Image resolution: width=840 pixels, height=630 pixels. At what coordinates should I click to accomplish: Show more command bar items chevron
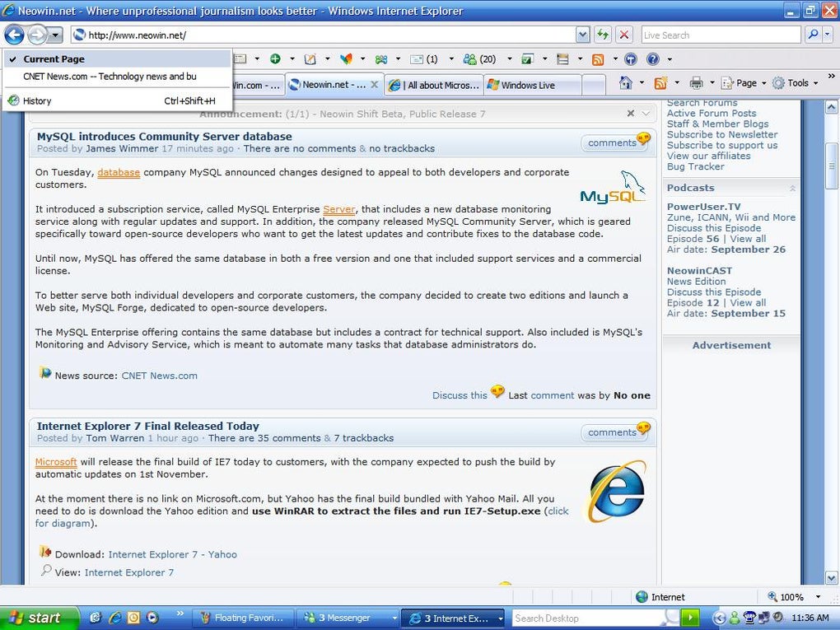[x=832, y=77]
